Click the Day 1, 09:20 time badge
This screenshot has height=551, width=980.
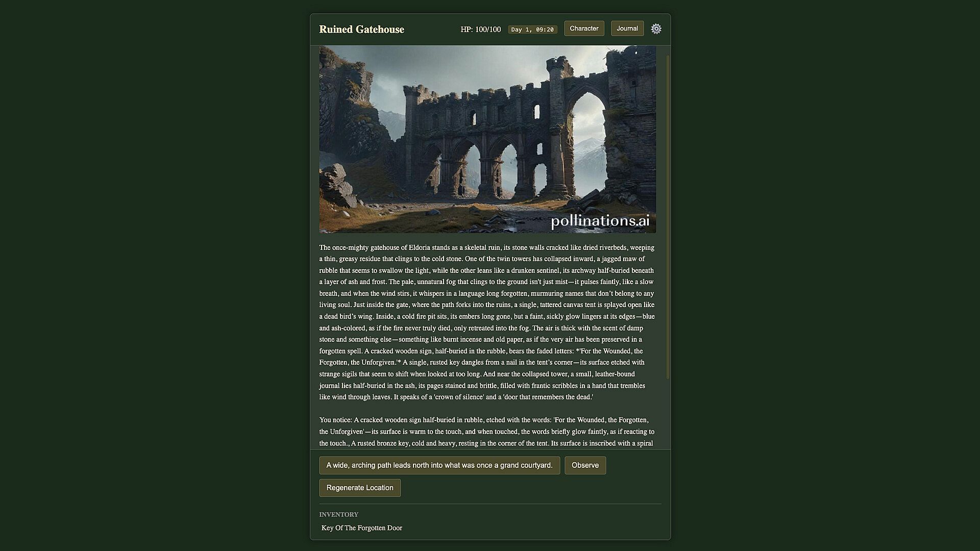tap(532, 30)
